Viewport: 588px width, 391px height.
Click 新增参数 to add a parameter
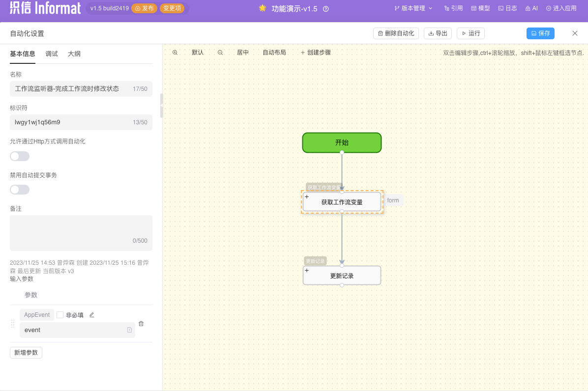pos(26,352)
